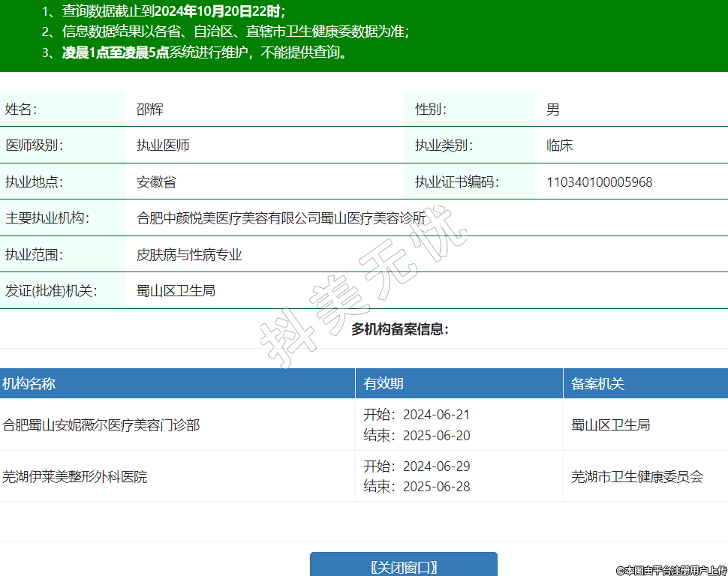Select the 芜湖伊莱美整形外科医院 institution row
The width and height of the screenshot is (728, 576).
(74, 476)
